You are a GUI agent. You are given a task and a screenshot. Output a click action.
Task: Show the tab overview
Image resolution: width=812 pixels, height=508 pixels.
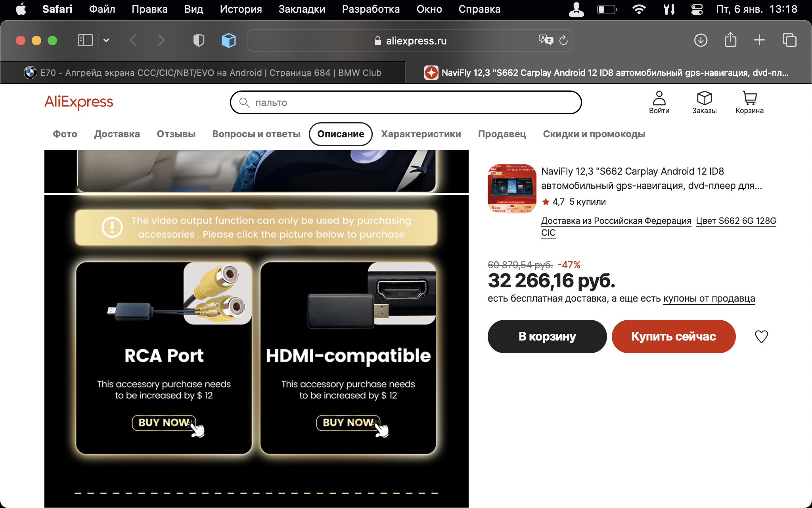(x=789, y=40)
